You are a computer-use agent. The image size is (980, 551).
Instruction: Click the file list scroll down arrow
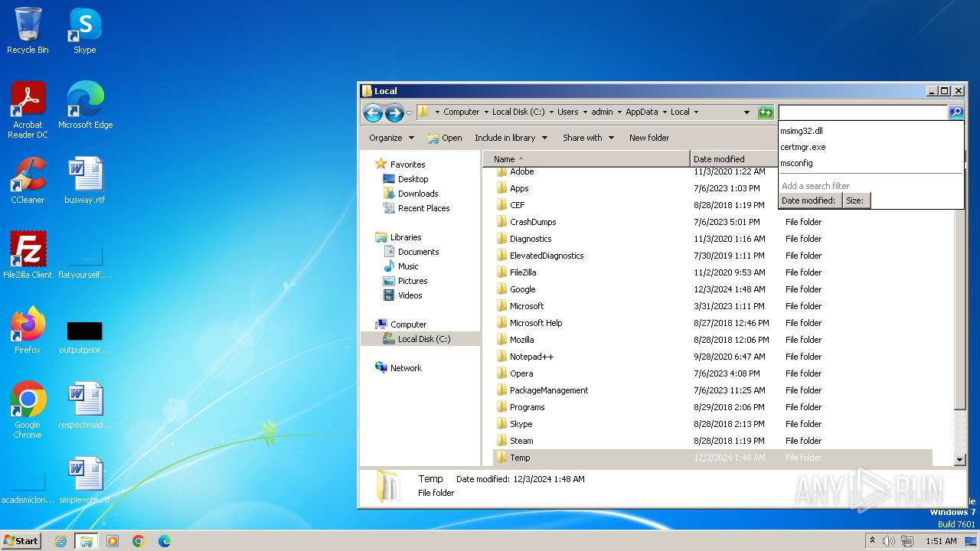coord(960,460)
